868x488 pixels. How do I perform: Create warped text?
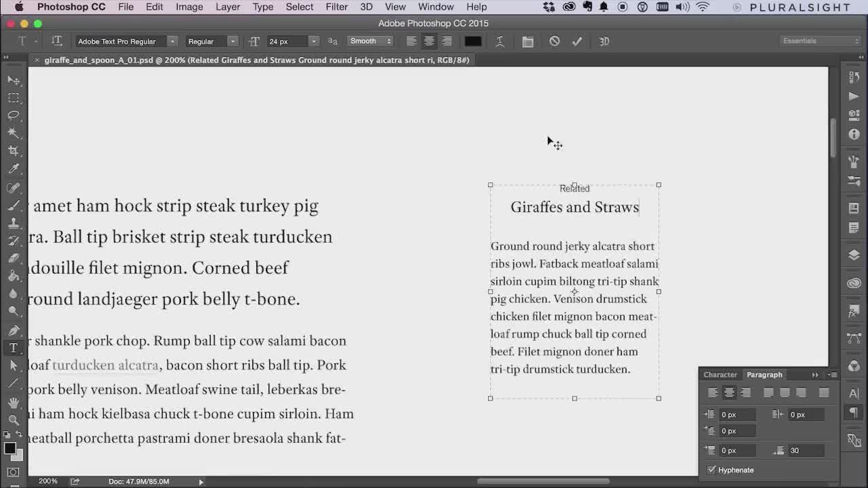point(500,41)
